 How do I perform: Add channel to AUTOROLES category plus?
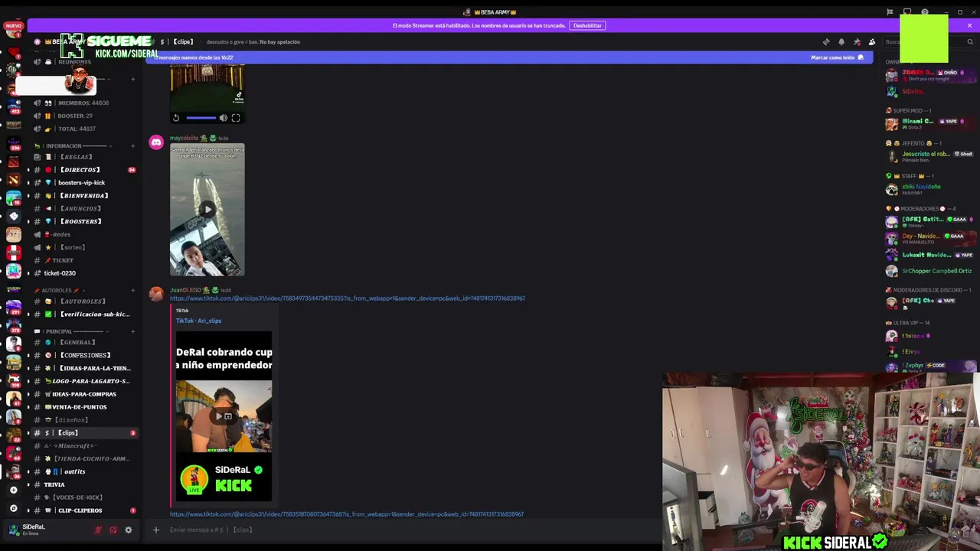pyautogui.click(x=132, y=290)
